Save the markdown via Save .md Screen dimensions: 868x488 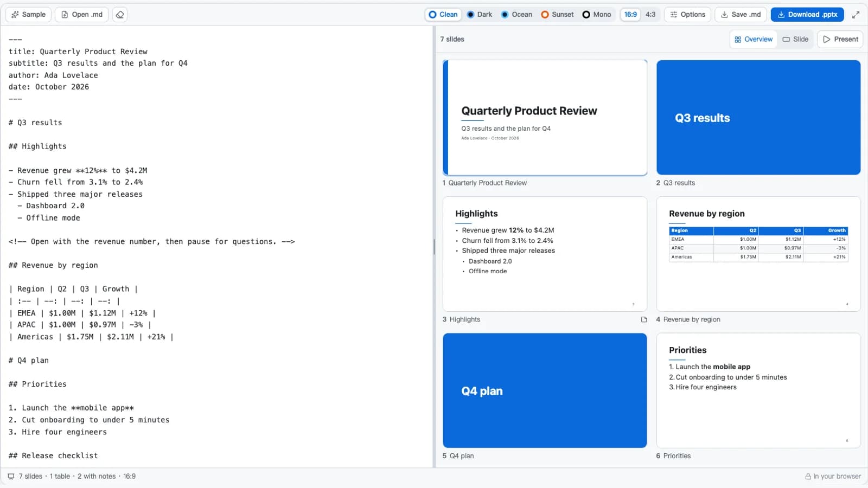741,15
